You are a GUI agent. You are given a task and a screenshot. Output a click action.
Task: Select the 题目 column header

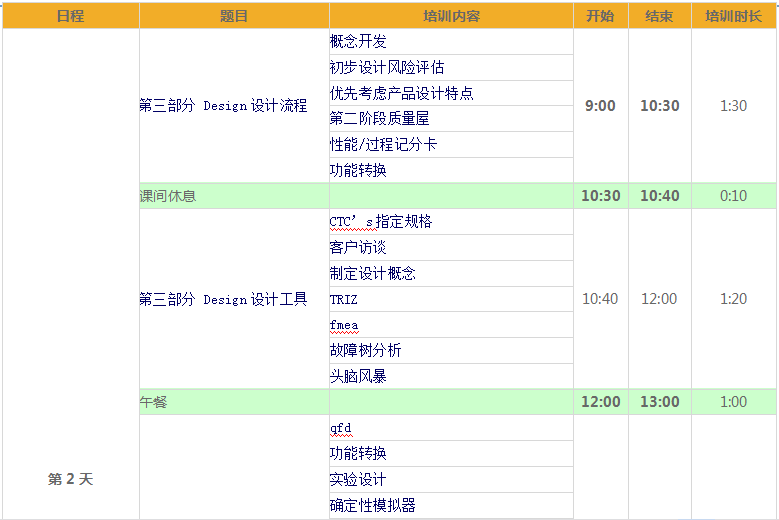234,16
